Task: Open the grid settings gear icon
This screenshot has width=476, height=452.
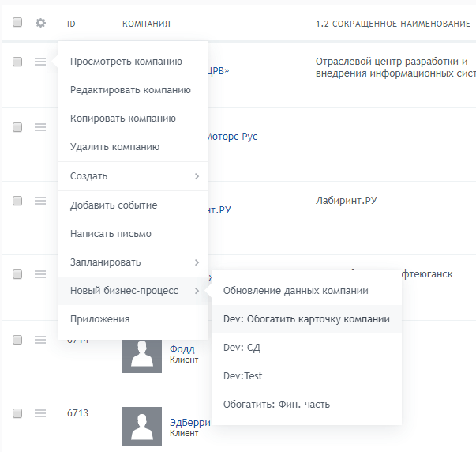Action: pos(41,24)
